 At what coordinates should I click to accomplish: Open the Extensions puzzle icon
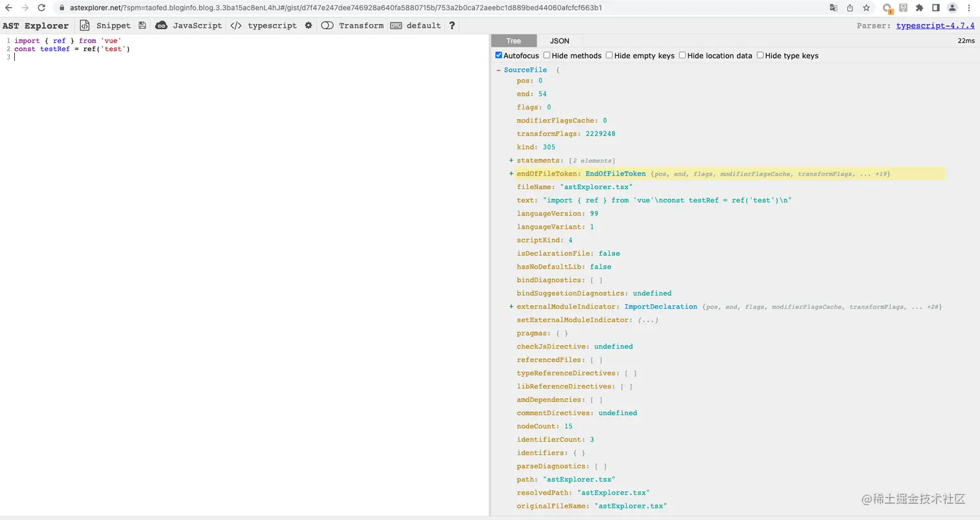pos(919,8)
